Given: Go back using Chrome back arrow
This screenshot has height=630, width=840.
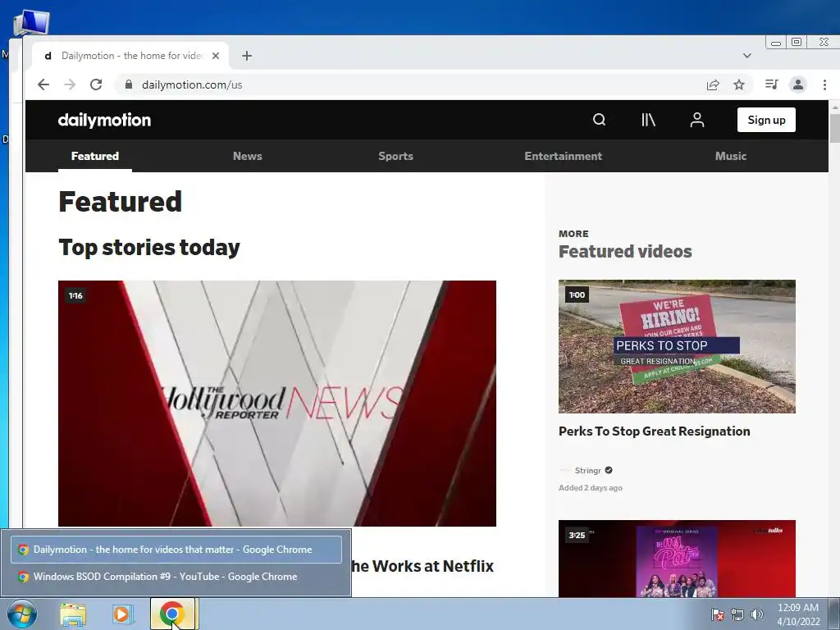Looking at the screenshot, I should [43, 84].
